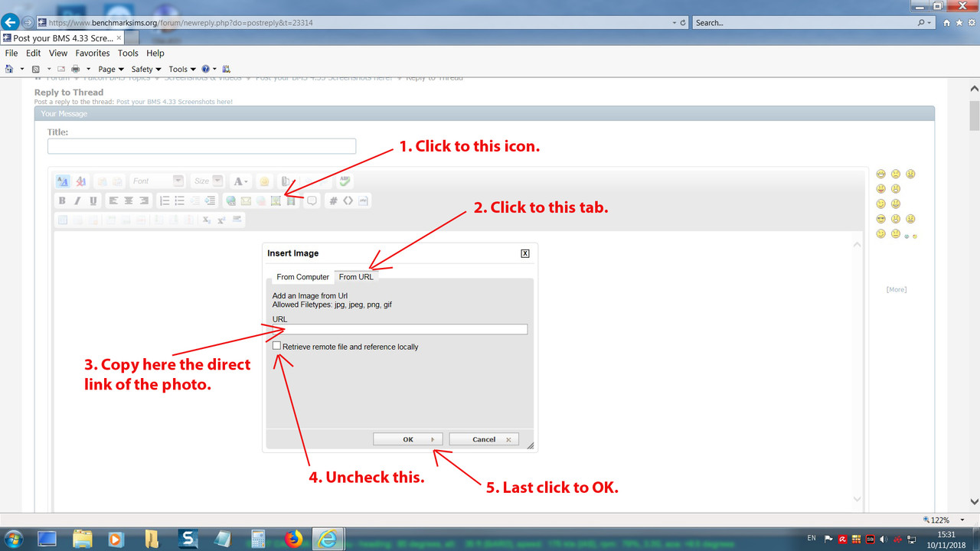
Task: Open the Tools menu in the menu bar
Action: pos(128,54)
